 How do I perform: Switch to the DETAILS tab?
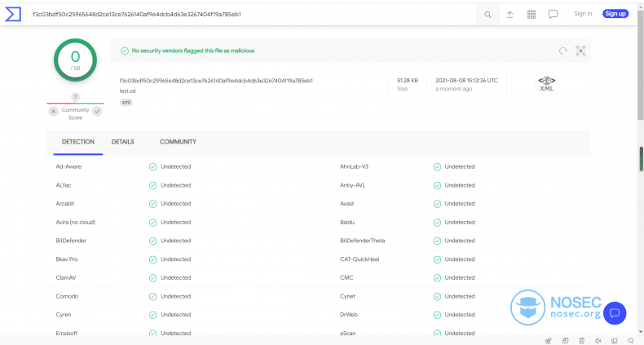pyautogui.click(x=123, y=142)
